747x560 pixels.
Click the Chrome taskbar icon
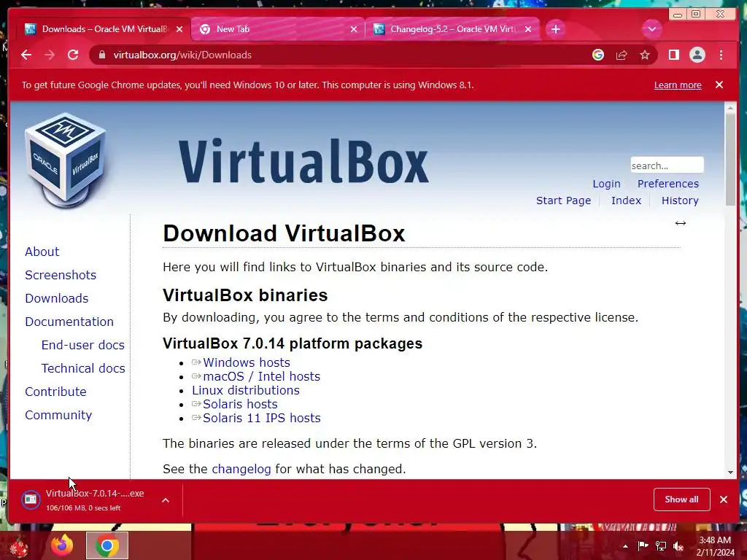coord(107,545)
